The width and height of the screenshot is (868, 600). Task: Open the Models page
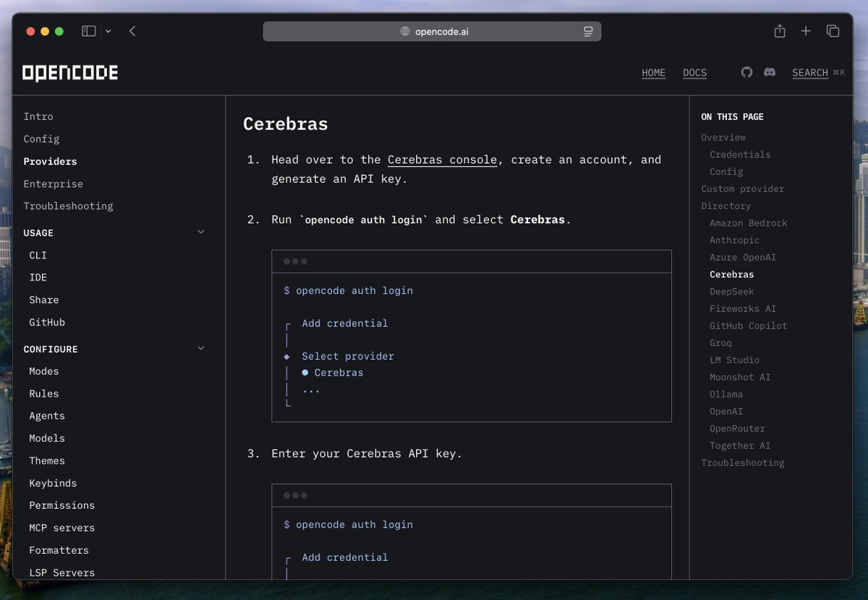(47, 439)
